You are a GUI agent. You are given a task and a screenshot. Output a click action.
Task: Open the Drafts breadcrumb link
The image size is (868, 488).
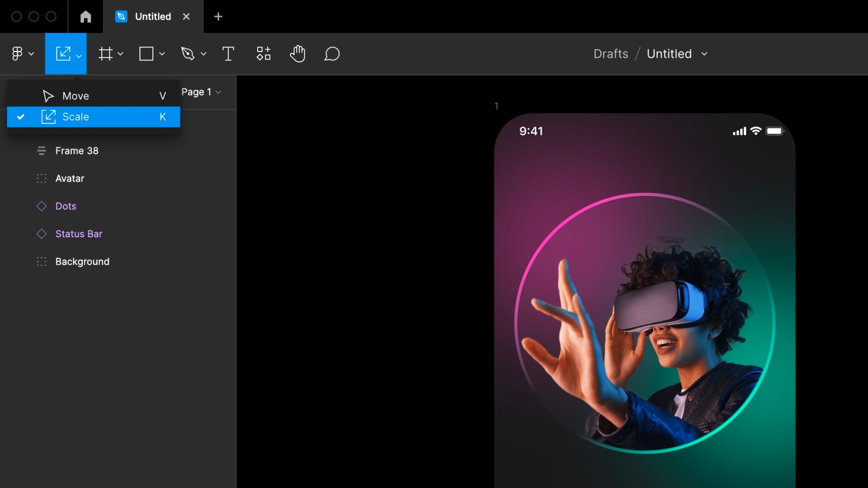pyautogui.click(x=610, y=54)
